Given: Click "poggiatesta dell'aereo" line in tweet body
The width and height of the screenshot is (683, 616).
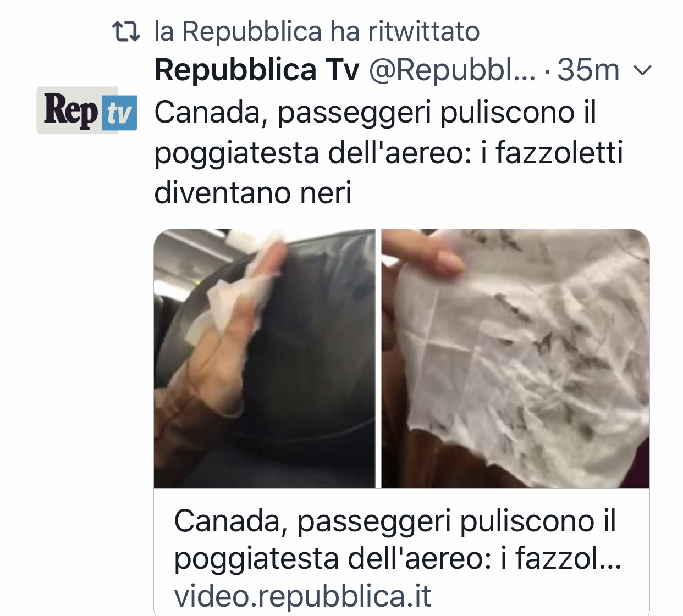Looking at the screenshot, I should [x=312, y=153].
